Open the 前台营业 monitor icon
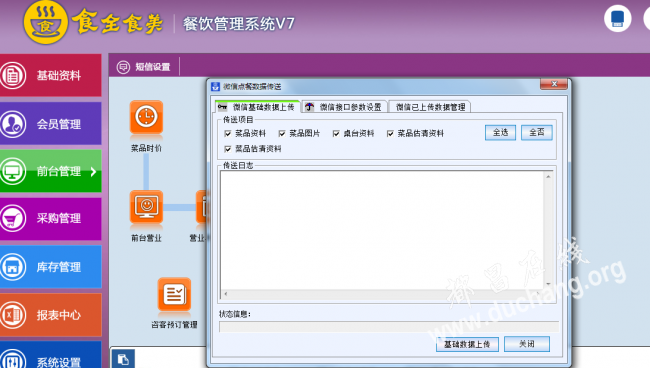The height and width of the screenshot is (368, 650). (x=146, y=207)
